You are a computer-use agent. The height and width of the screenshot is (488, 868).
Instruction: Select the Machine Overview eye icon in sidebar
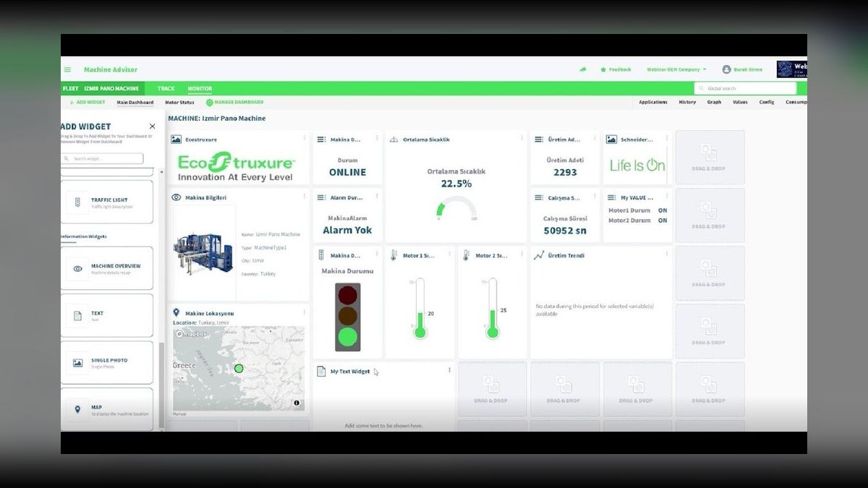pos(78,268)
